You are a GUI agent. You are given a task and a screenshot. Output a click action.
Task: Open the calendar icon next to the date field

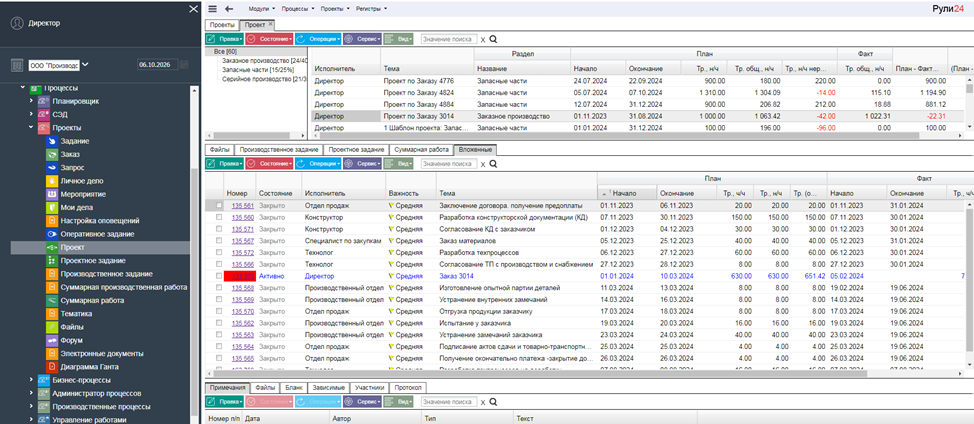click(x=184, y=65)
